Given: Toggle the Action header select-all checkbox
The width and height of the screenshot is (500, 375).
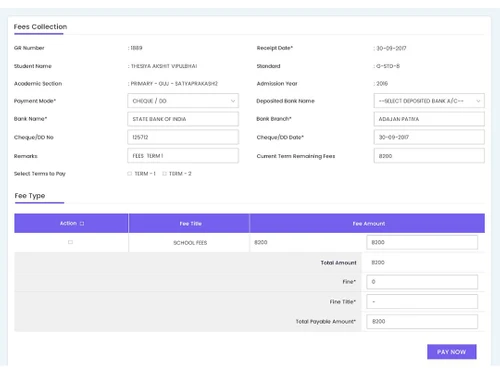Looking at the screenshot, I should pos(82,224).
